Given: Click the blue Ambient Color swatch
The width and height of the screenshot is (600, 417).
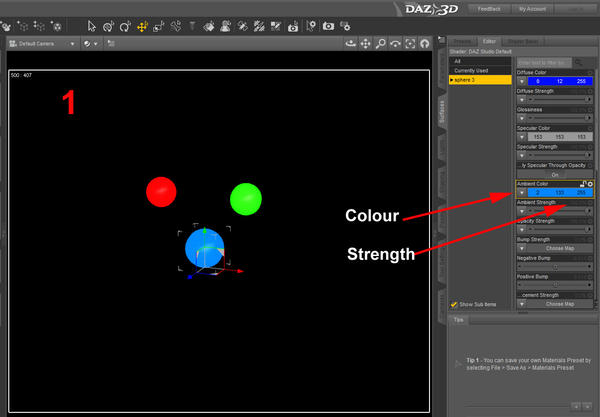Looking at the screenshot, I should tap(560, 192).
